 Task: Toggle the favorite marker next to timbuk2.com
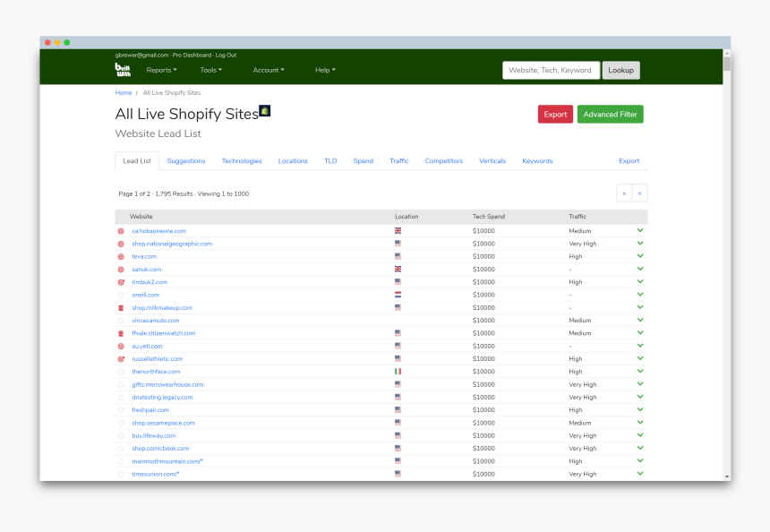(124, 281)
